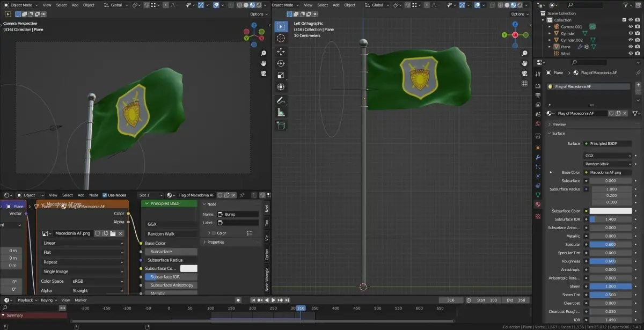Hide Wind object via its eye icon
This screenshot has width=644, height=330.
click(x=631, y=54)
